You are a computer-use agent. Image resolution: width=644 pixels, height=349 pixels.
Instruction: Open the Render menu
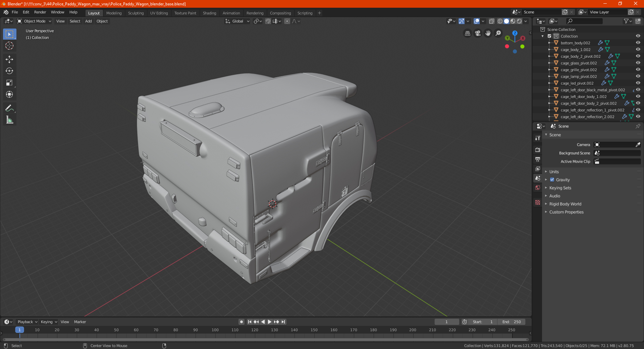[40, 12]
